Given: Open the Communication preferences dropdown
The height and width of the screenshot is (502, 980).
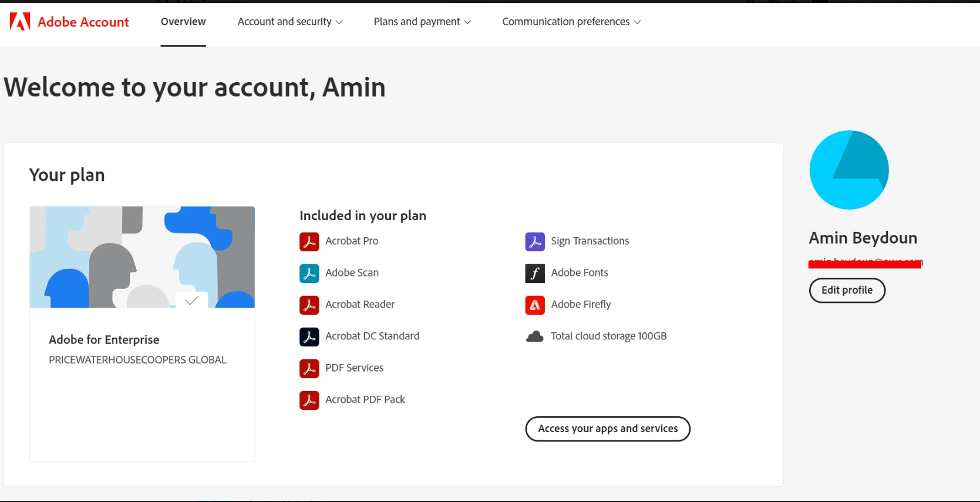Looking at the screenshot, I should pos(571,22).
